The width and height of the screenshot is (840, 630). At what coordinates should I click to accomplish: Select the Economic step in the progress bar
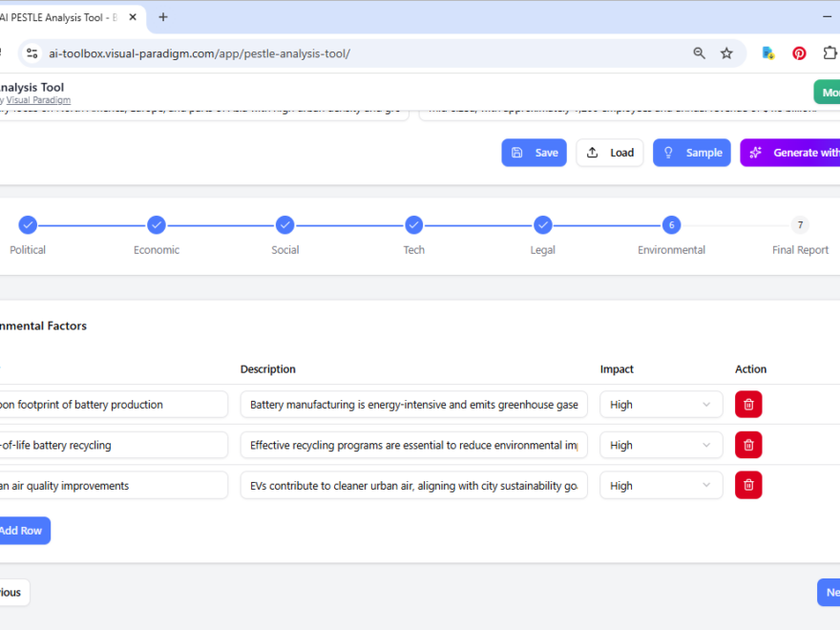(x=157, y=224)
